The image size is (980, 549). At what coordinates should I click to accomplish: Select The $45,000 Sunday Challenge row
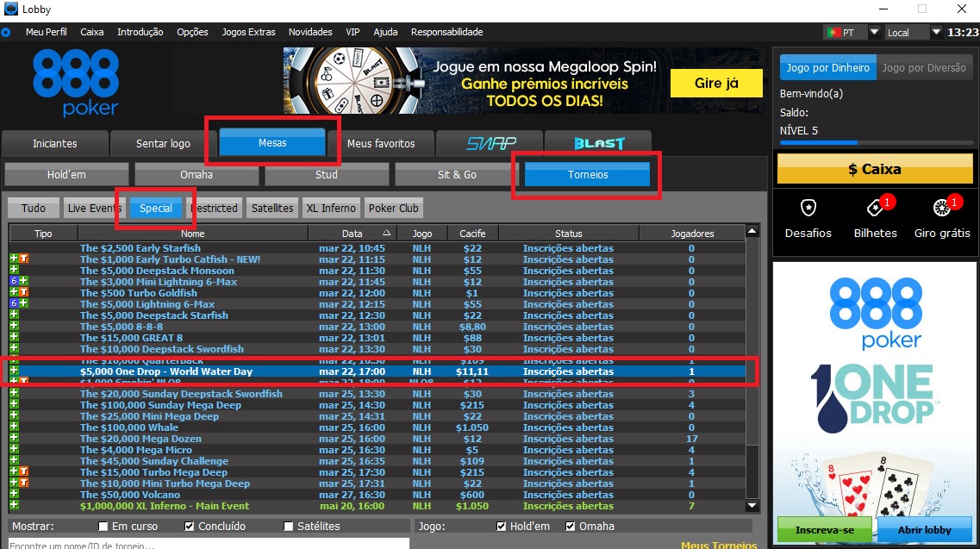tap(377, 461)
